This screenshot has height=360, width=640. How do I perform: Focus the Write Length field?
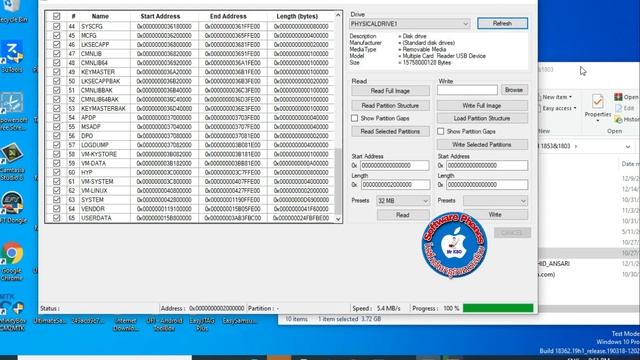pos(487,184)
